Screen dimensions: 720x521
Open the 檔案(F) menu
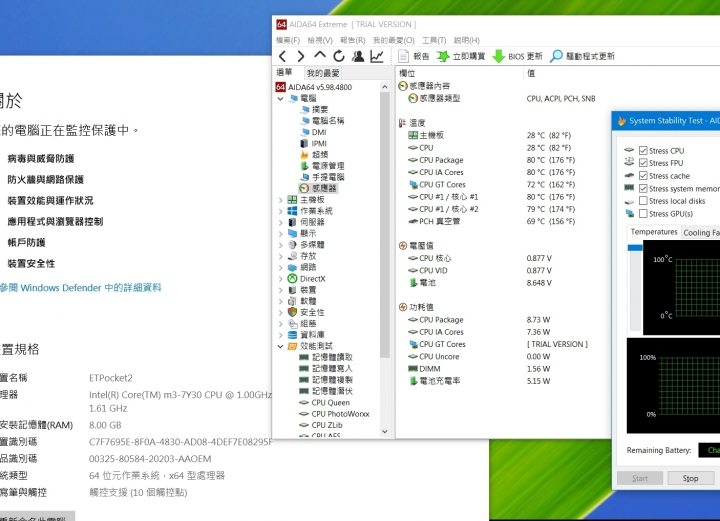288,40
